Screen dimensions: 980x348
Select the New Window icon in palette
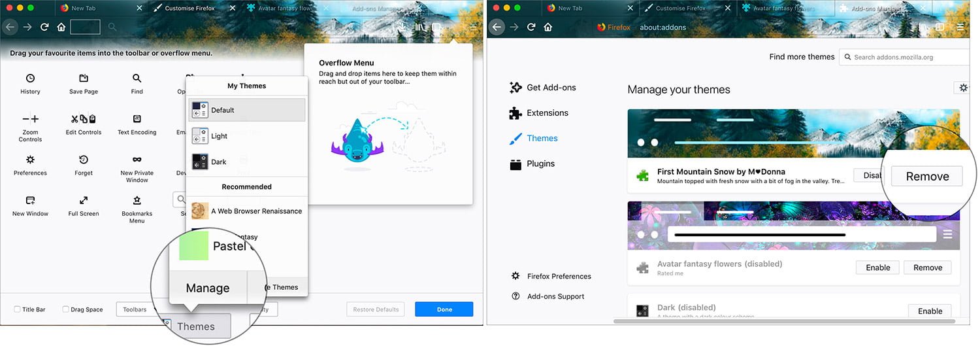tap(30, 200)
